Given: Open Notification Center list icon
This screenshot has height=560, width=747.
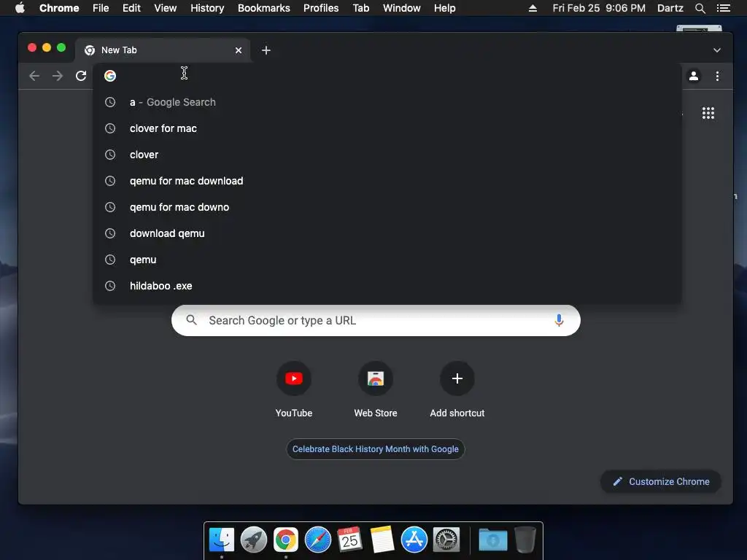Looking at the screenshot, I should 723,8.
